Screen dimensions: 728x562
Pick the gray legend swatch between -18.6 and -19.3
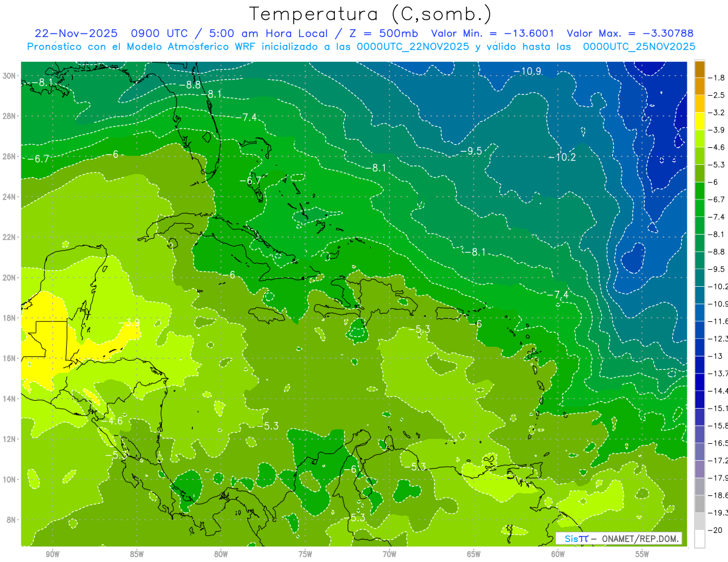point(699,504)
